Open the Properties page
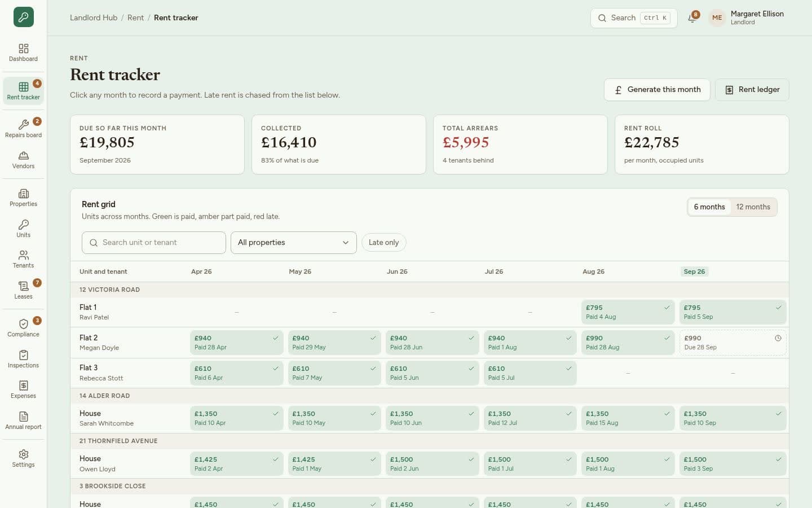This screenshot has width=812, height=508. point(24,198)
